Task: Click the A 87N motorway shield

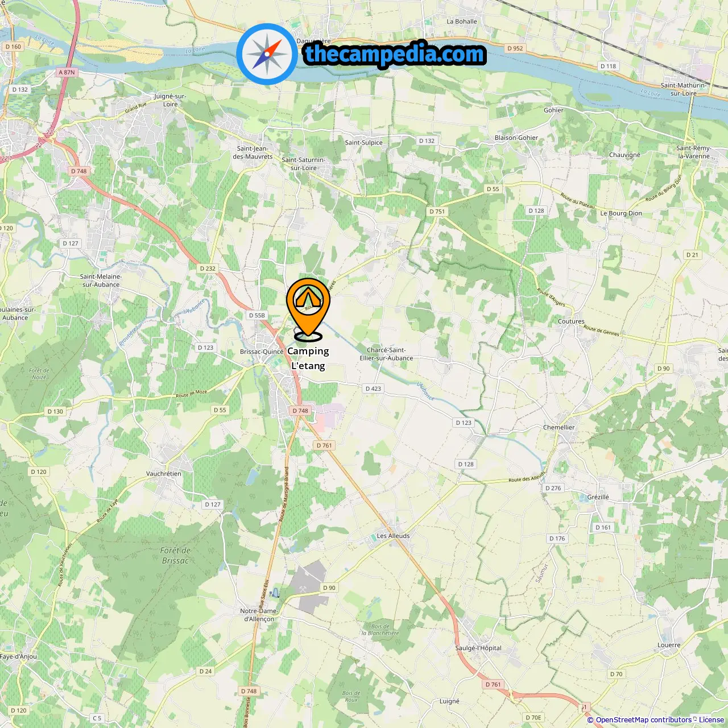Action: coord(67,72)
